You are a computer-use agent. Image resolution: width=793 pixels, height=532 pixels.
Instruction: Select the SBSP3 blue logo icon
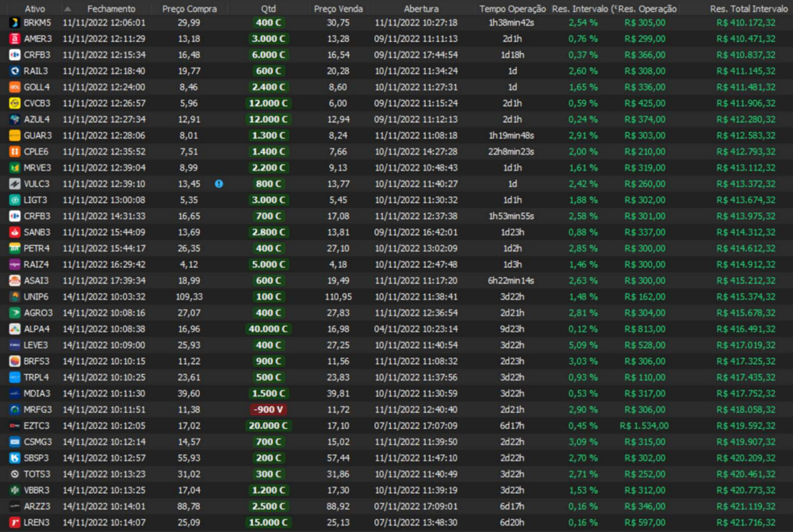14,458
